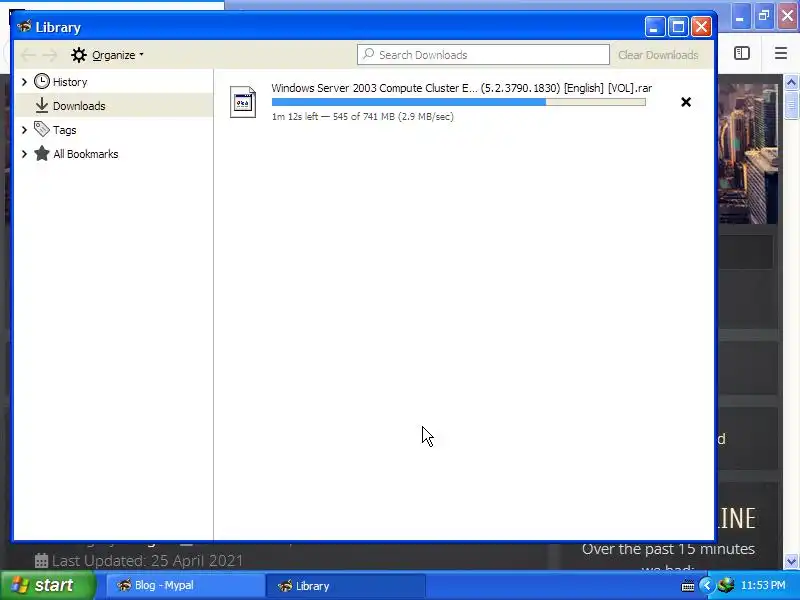This screenshot has height=600, width=800.
Task: Click the taskbar clock 11:53 PM
Action: coord(763,585)
